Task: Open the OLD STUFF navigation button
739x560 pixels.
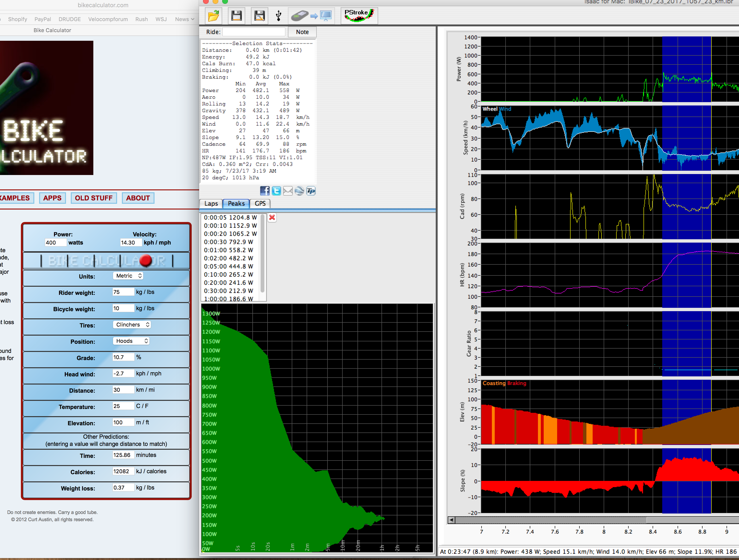Action: pyautogui.click(x=94, y=198)
